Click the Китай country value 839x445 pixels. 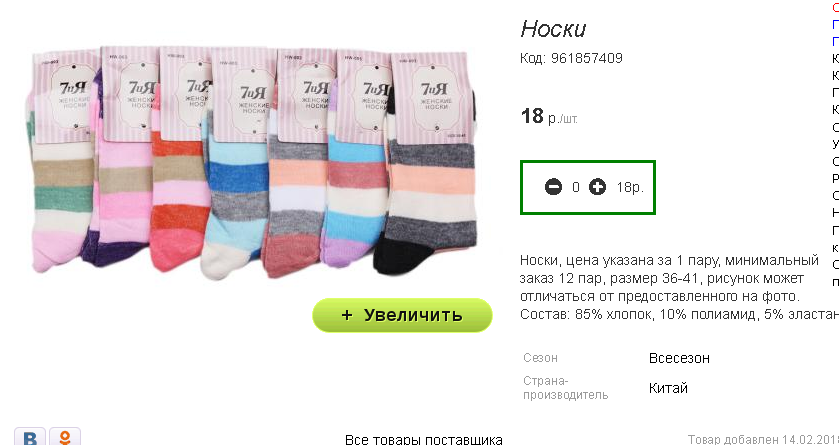668,388
